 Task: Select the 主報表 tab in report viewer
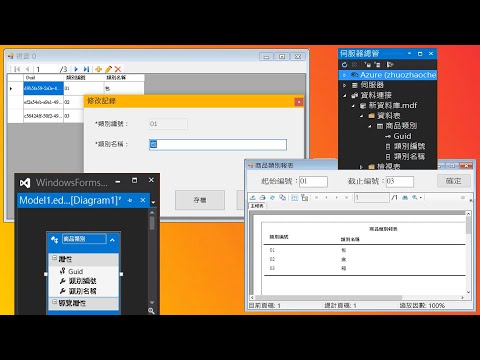click(x=257, y=206)
